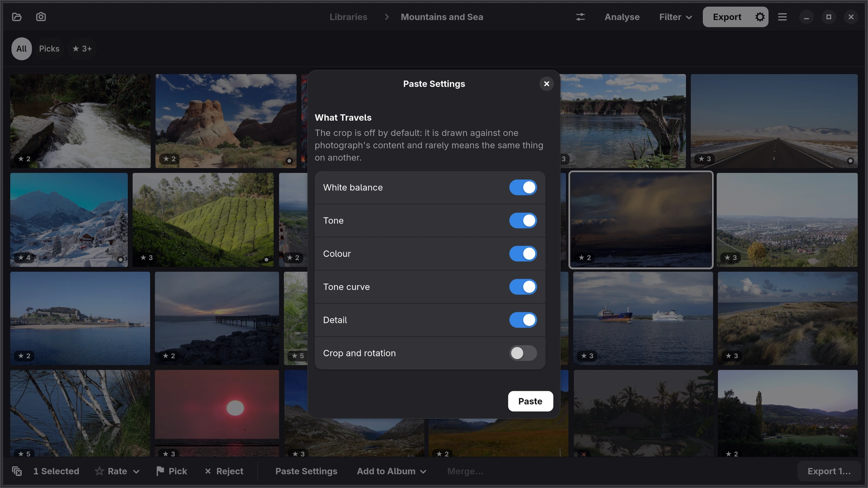Image resolution: width=868 pixels, height=488 pixels.
Task: Disable the White balance toggle
Action: [523, 187]
